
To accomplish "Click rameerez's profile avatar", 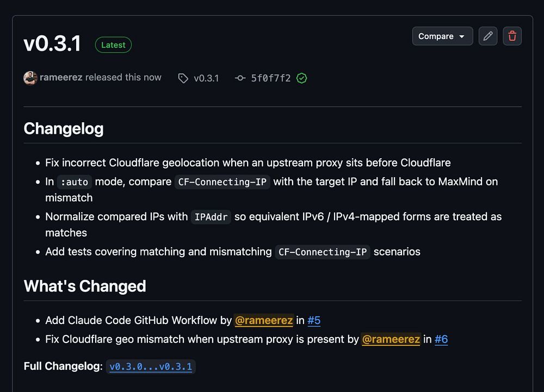I will click(30, 78).
